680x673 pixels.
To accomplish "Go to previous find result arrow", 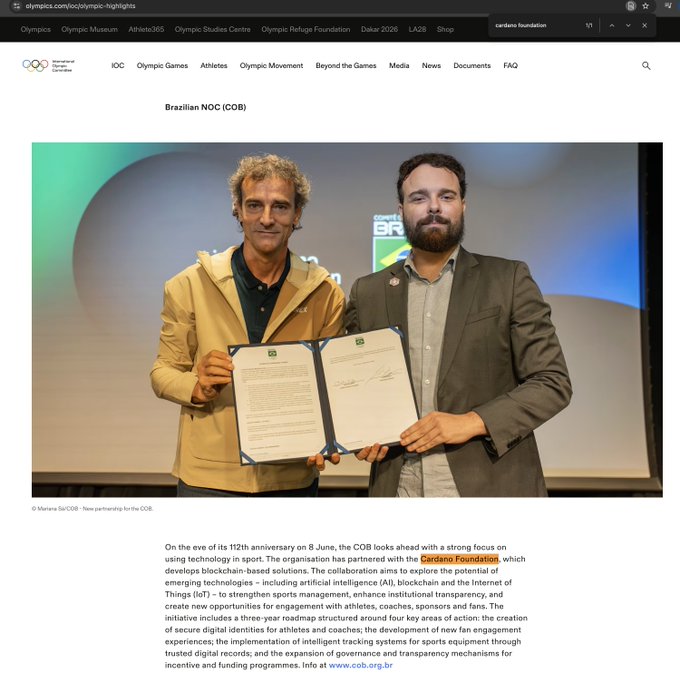I will 612,26.
